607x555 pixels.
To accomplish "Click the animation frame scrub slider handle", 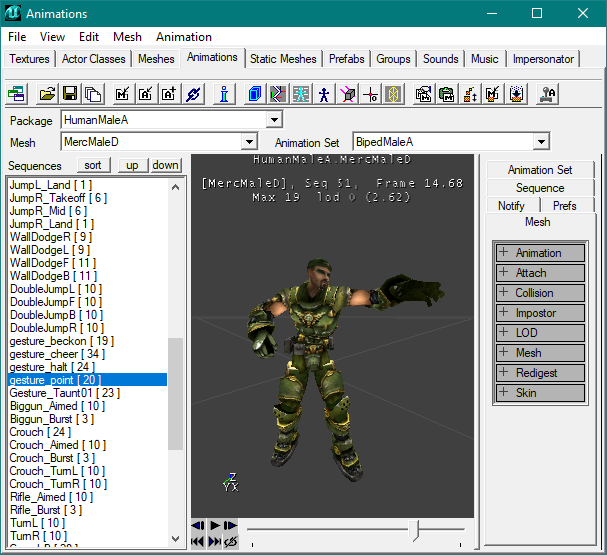I will [x=414, y=530].
